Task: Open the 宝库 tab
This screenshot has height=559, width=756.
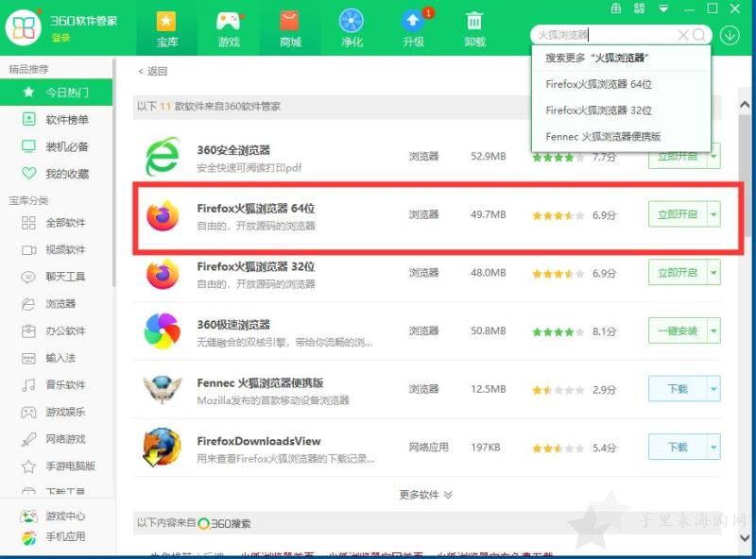Action: 167,29
